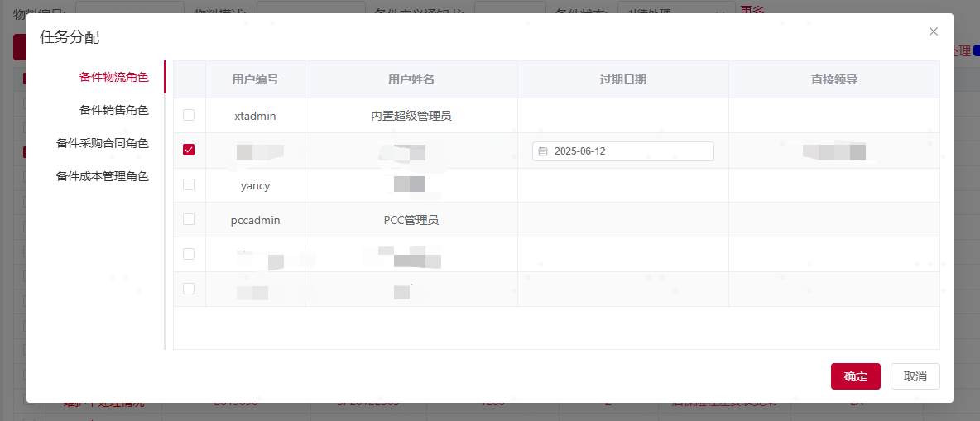Open the 备件采购合同角色 tab
The image size is (980, 421).
(103, 143)
